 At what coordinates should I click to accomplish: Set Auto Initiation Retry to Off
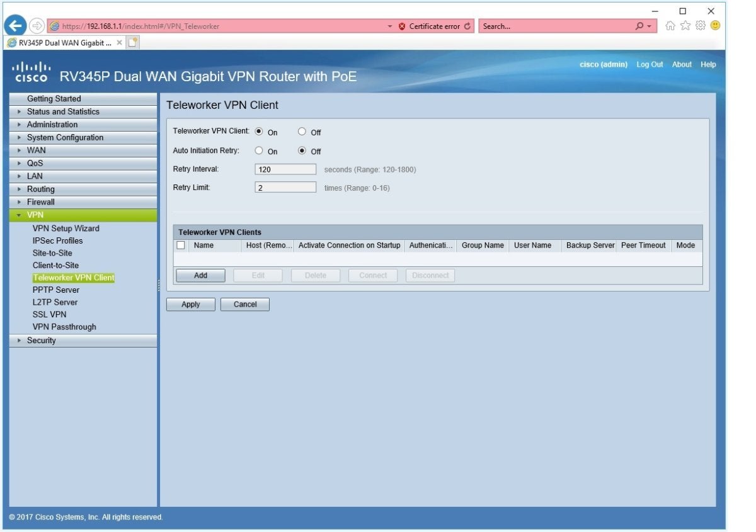(302, 150)
